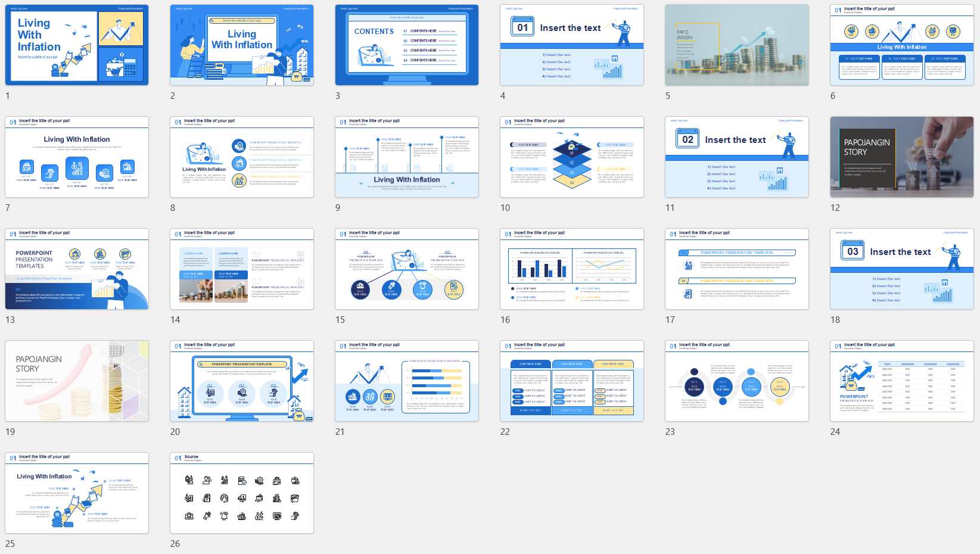This screenshot has height=554, width=980.
Task: Select slide 21 with the horizontal bar chart
Action: [x=407, y=381]
